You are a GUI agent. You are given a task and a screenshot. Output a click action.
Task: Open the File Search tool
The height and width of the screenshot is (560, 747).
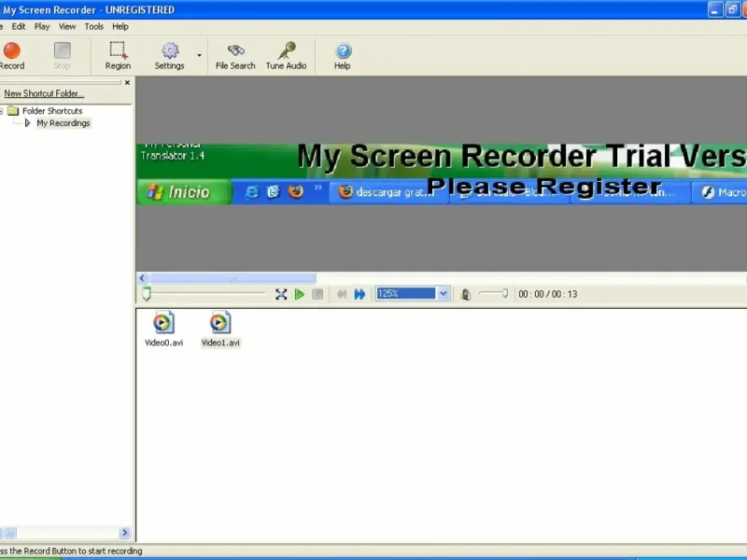pos(235,56)
